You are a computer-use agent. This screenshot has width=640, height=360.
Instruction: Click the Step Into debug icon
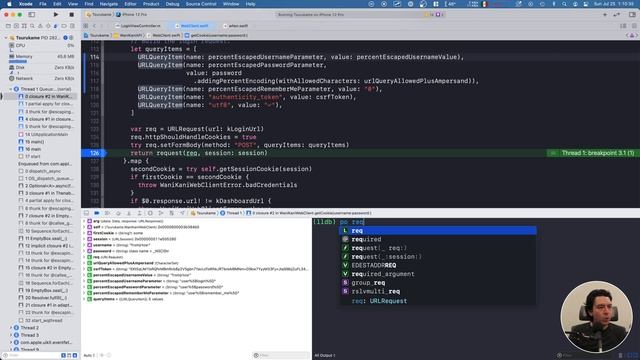pos(129,213)
